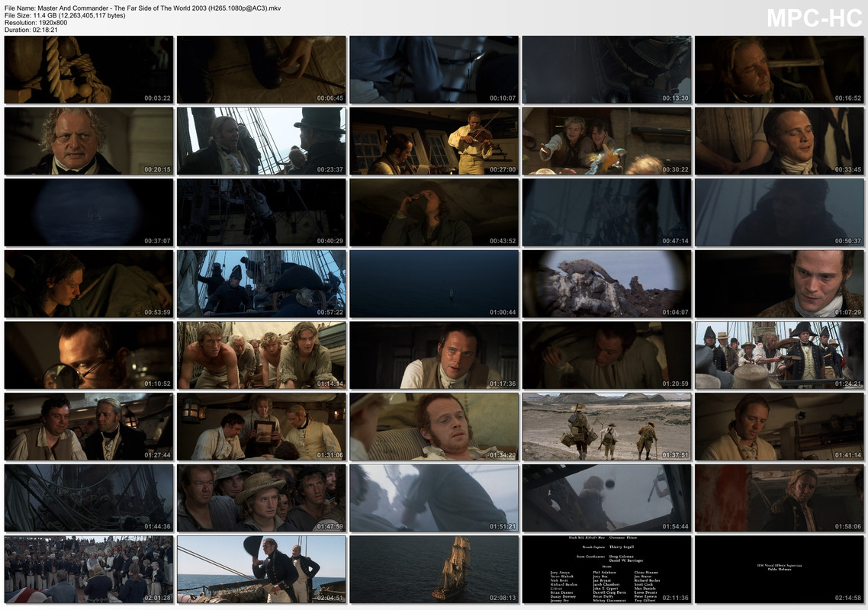Click the sailing ship frame at 02:08:13
This screenshot has height=610, width=868.
pos(434,570)
